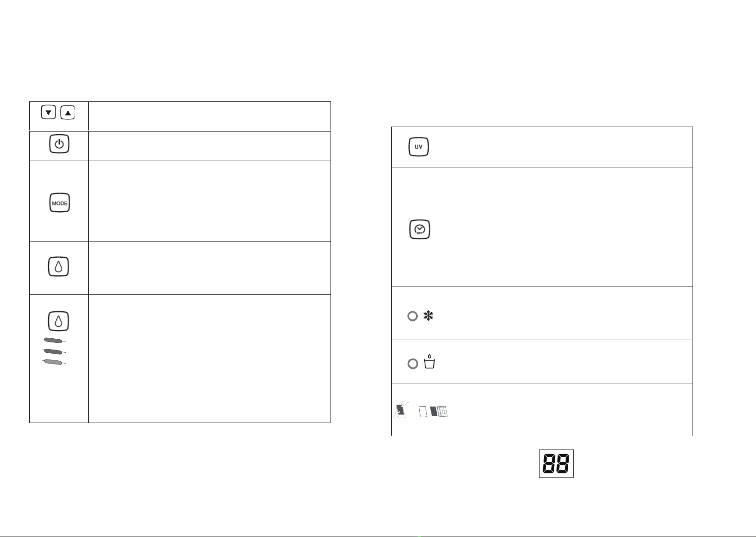Toggle the UV button
756x537 pixels.
pyautogui.click(x=419, y=147)
